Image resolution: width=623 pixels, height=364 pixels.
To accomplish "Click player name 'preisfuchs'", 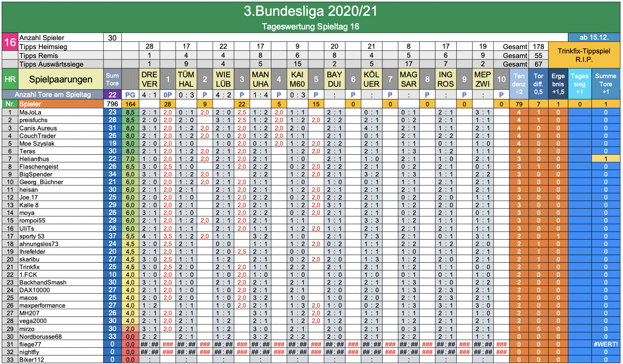I will click(x=33, y=120).
